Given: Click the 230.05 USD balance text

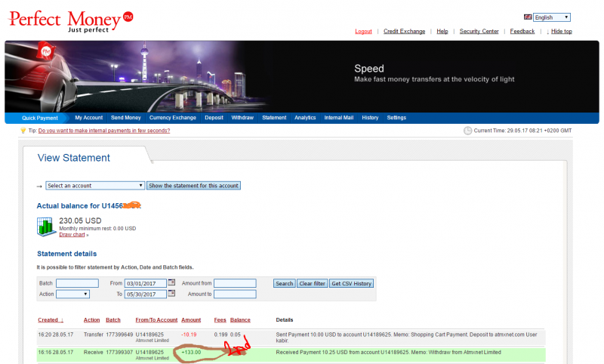Looking at the screenshot, I should pos(80,221).
